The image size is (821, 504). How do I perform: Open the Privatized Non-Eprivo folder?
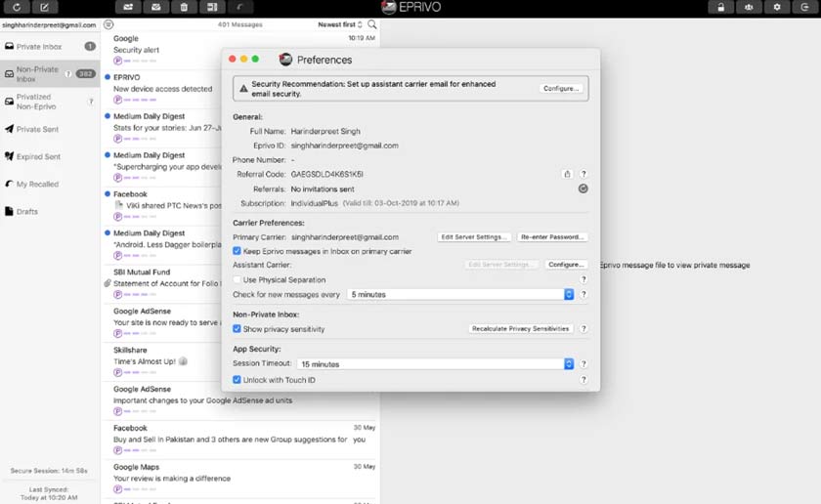[50, 102]
